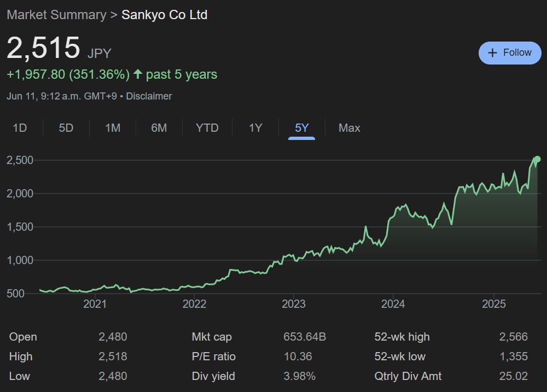
Task: Click the 52-wk low label
Action: point(400,356)
